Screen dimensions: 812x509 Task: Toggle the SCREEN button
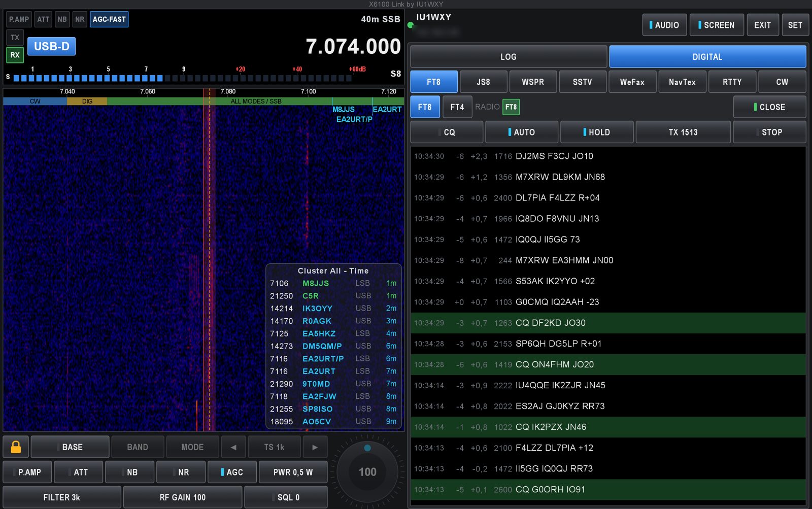click(x=717, y=25)
